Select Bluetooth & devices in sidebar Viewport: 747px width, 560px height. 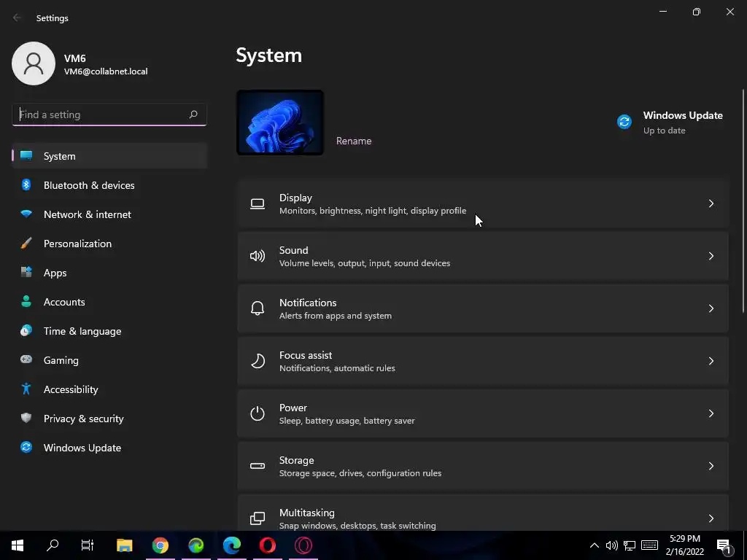(109, 185)
